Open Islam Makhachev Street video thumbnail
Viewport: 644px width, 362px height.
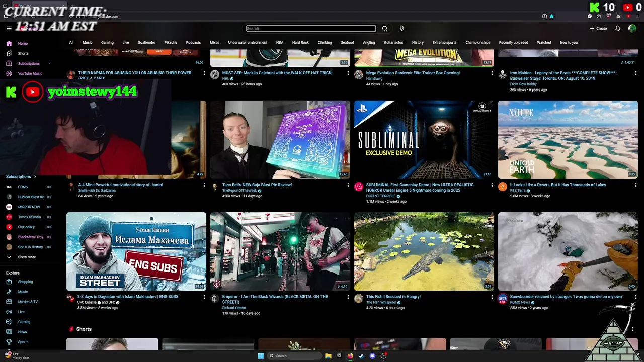pos(136,251)
